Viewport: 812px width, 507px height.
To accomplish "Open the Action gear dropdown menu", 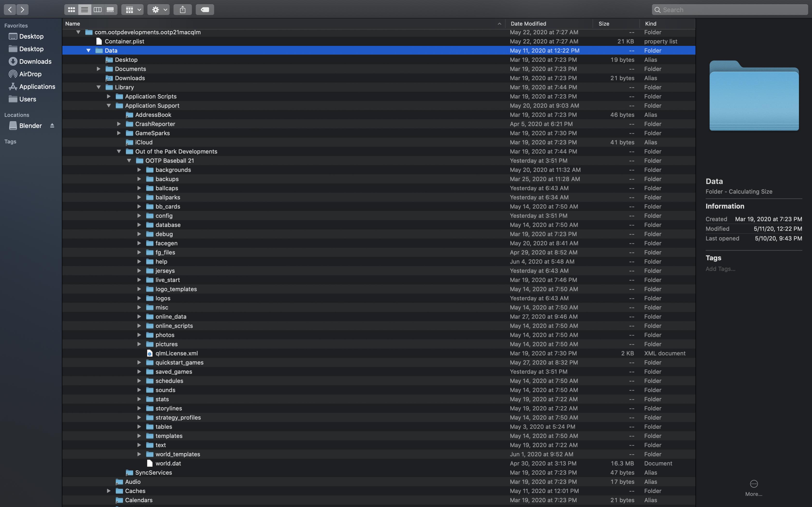I will [x=158, y=10].
